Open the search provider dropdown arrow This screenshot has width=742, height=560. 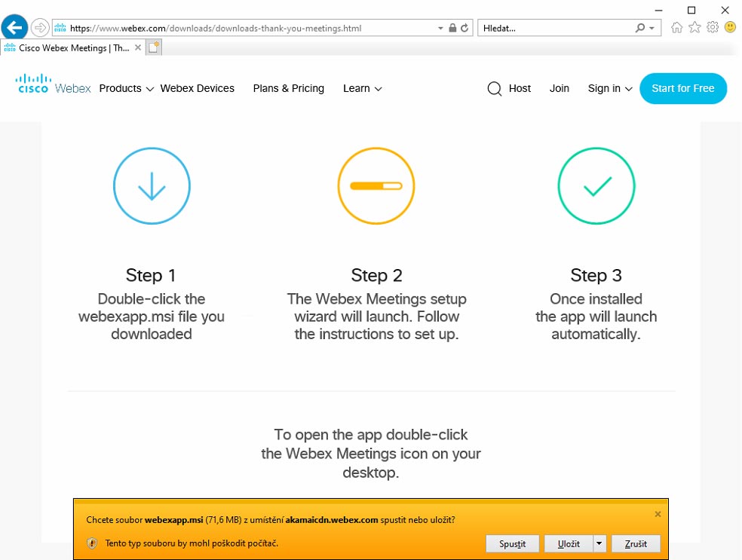pyautogui.click(x=652, y=29)
